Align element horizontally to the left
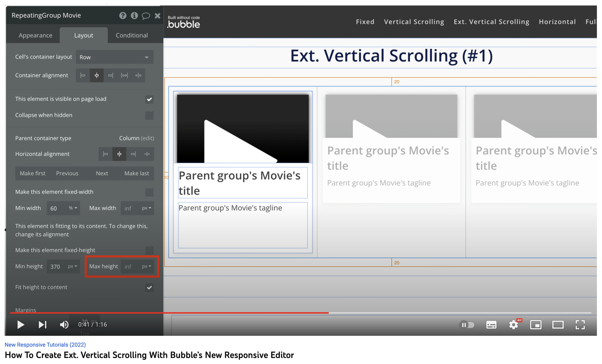 tap(105, 154)
